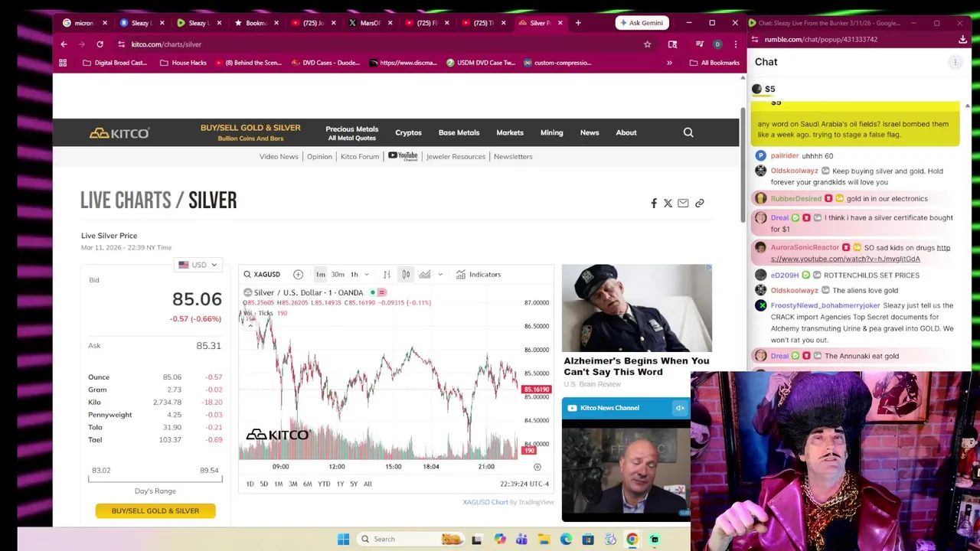Set chart range to 3M
This screenshot has height=551, width=980.
click(x=292, y=484)
